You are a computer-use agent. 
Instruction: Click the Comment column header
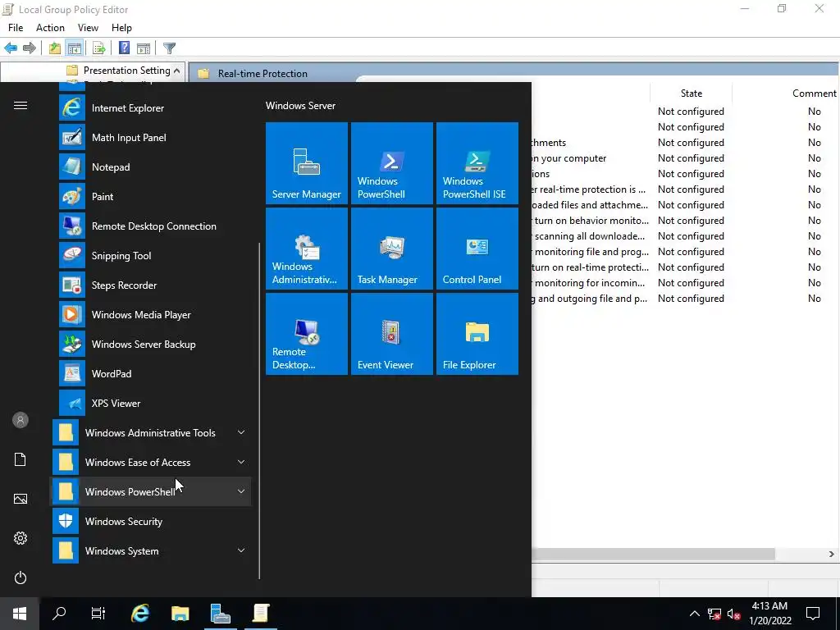815,94
